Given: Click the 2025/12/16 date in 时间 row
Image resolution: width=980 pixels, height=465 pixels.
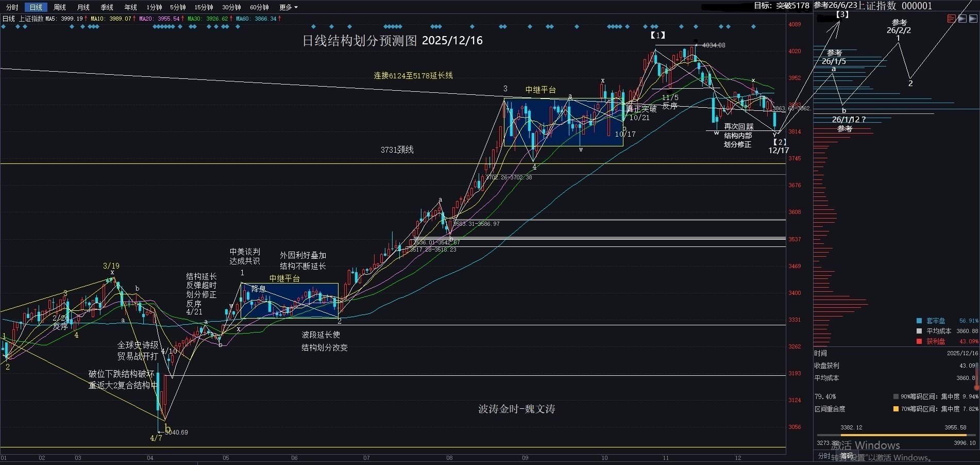Looking at the screenshot, I should tap(962, 353).
